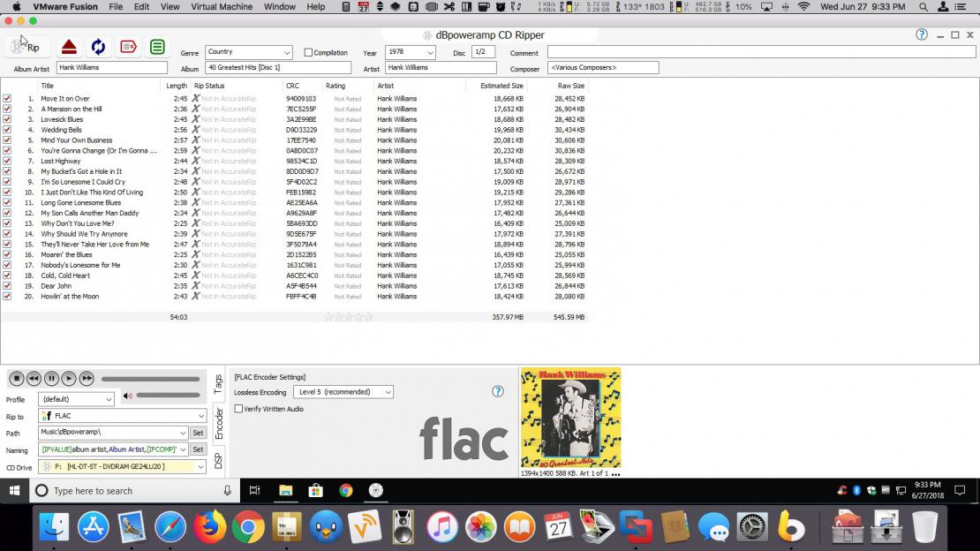This screenshot has width=980, height=551.
Task: Click the Hank Williams album art thumbnail
Action: click(570, 418)
